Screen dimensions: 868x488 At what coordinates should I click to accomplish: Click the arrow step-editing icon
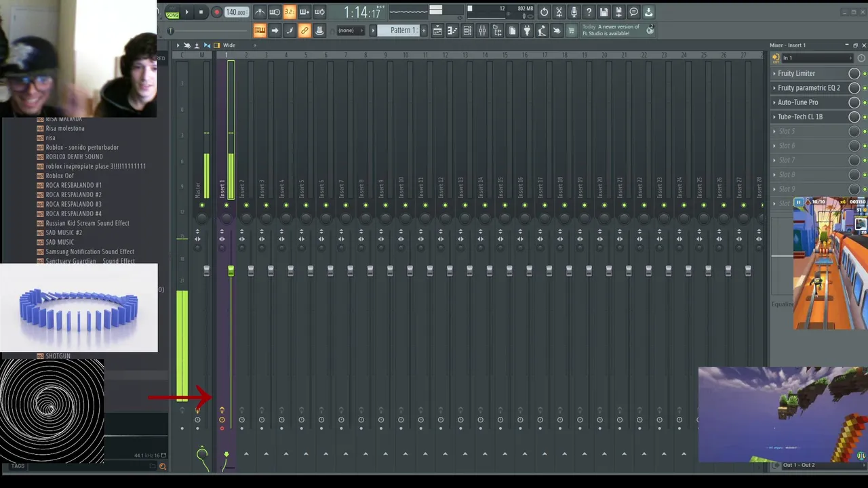275,30
